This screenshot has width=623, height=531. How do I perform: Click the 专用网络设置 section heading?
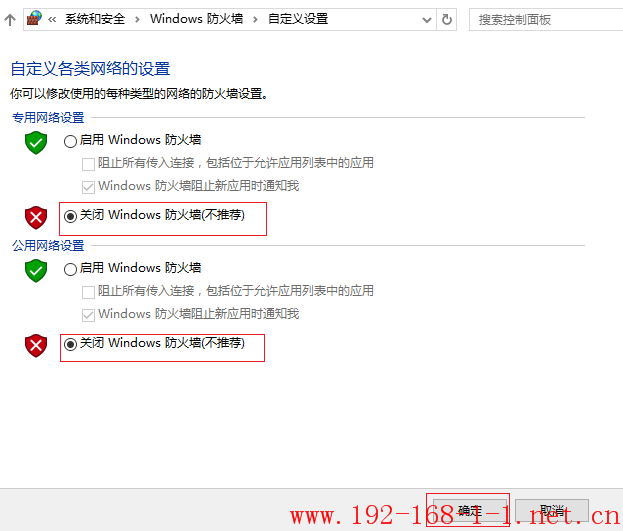[48, 117]
